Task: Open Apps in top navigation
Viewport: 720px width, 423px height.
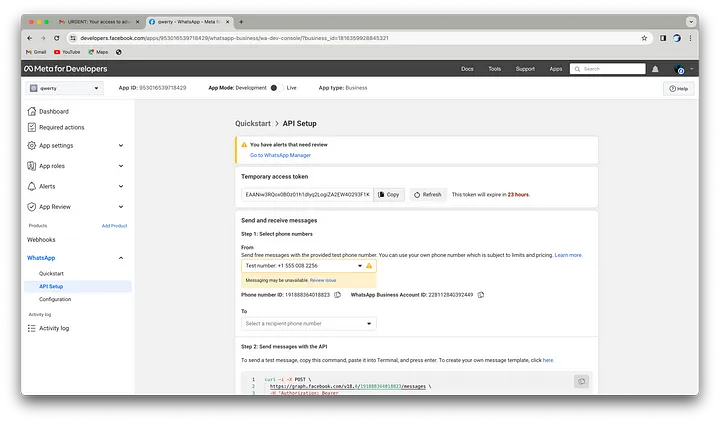Action: tap(556, 69)
